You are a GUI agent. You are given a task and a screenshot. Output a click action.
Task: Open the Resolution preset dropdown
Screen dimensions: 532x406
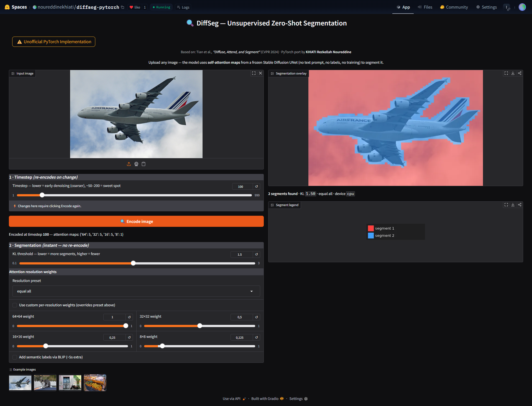[x=136, y=291]
